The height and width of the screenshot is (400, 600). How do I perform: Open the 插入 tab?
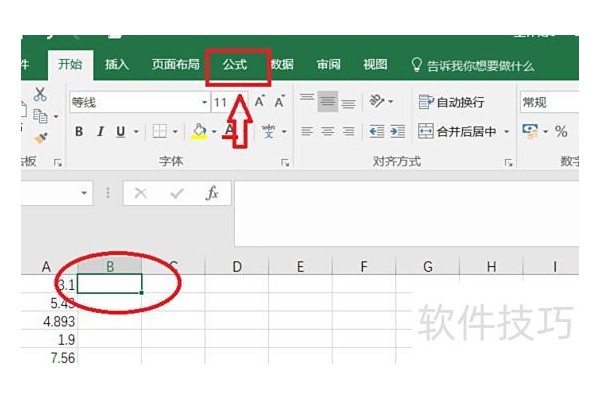pyautogui.click(x=117, y=64)
